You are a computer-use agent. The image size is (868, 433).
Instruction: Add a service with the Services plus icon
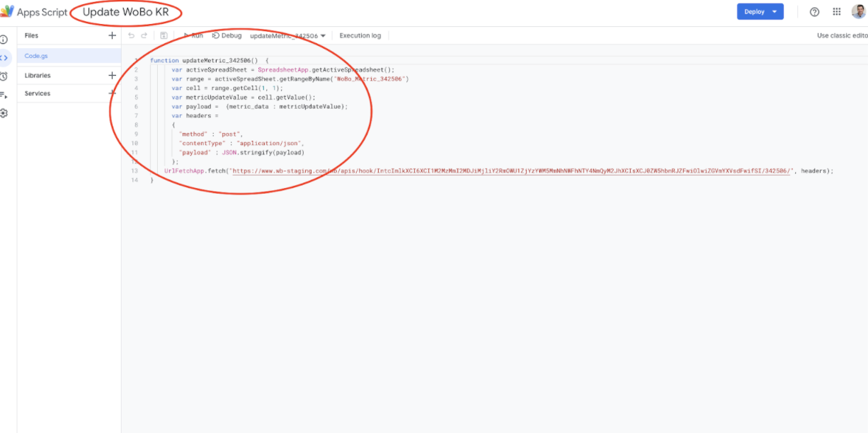coord(112,93)
